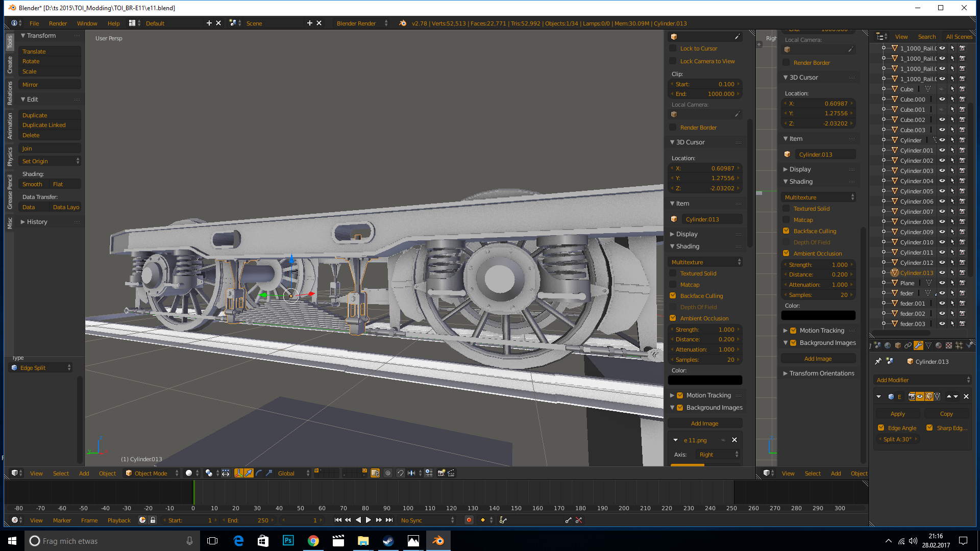Image resolution: width=980 pixels, height=551 pixels.
Task: Click the auto-keyframe record button
Action: point(469,520)
